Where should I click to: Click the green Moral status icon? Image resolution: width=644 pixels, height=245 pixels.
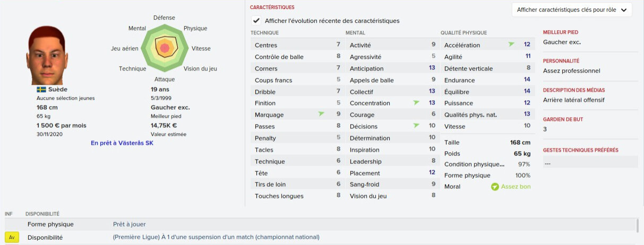pos(495,187)
